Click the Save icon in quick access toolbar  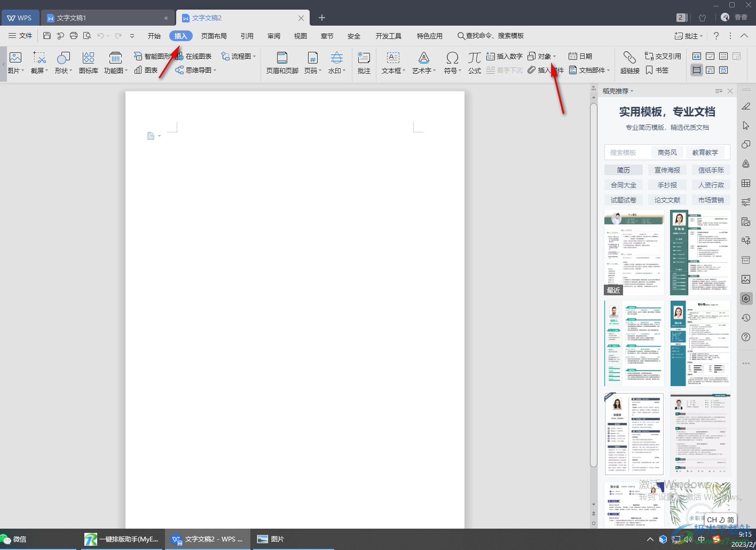click(47, 36)
